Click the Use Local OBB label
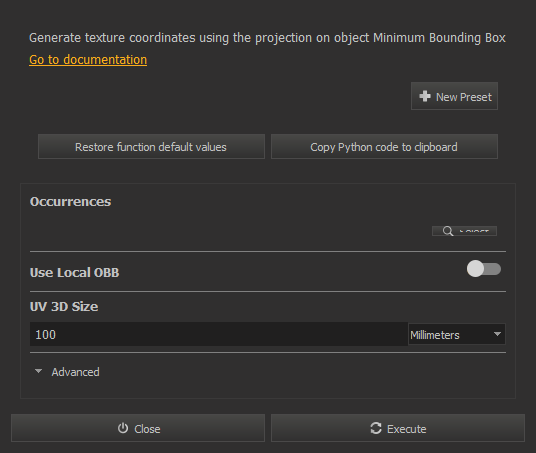 75,272
